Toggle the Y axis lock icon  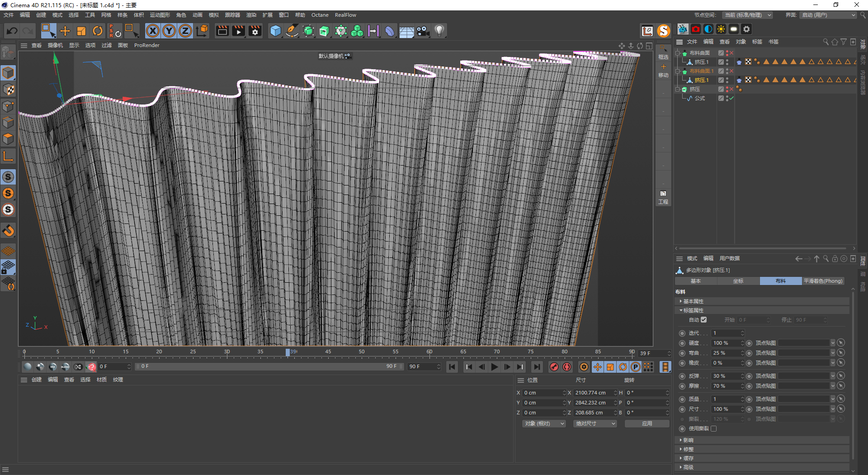(x=169, y=31)
